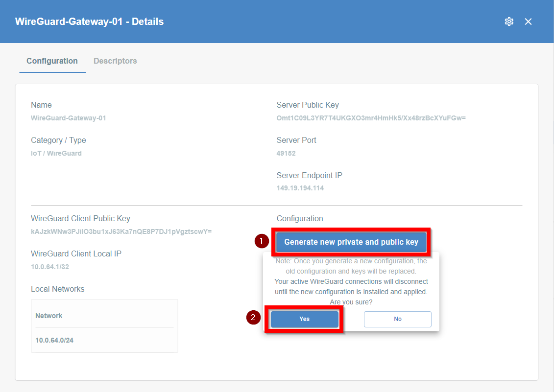The width and height of the screenshot is (554, 392).
Task: Select the Server Public Key value
Action: coord(371,118)
